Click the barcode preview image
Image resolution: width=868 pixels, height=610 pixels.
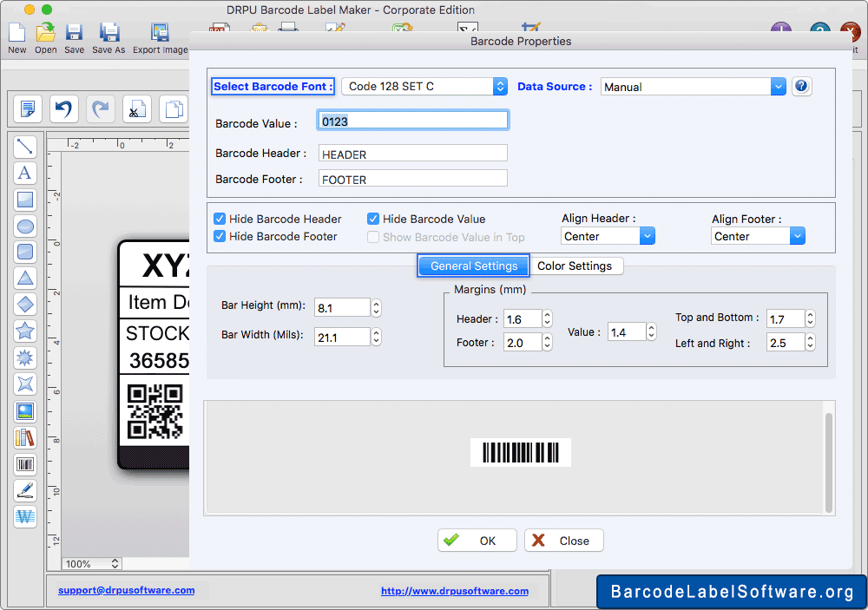(520, 452)
